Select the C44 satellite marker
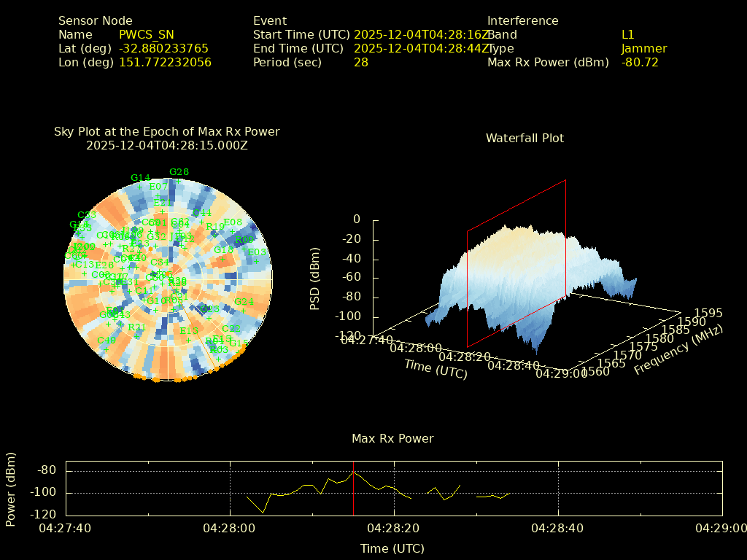The height and width of the screenshot is (560, 747). [x=202, y=221]
